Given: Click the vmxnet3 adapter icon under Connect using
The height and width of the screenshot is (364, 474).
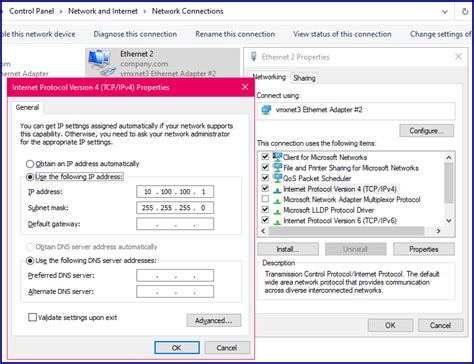Looking at the screenshot, I should coord(266,110).
